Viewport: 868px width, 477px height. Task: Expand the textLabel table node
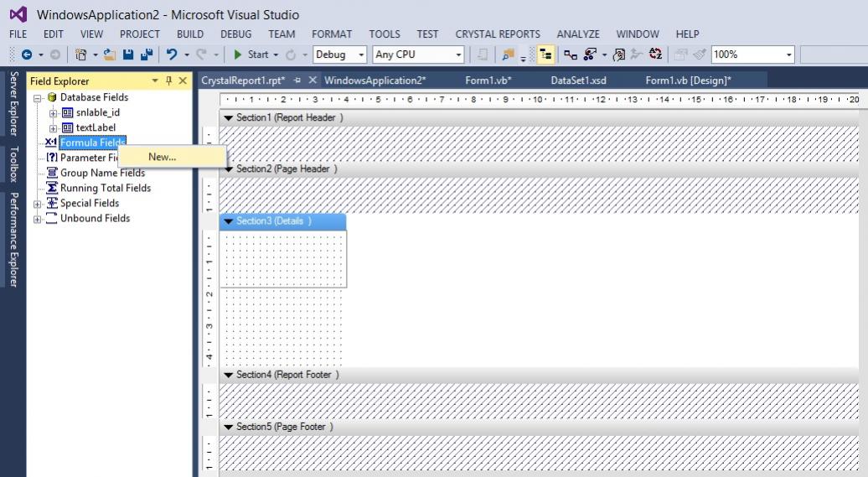click(54, 128)
